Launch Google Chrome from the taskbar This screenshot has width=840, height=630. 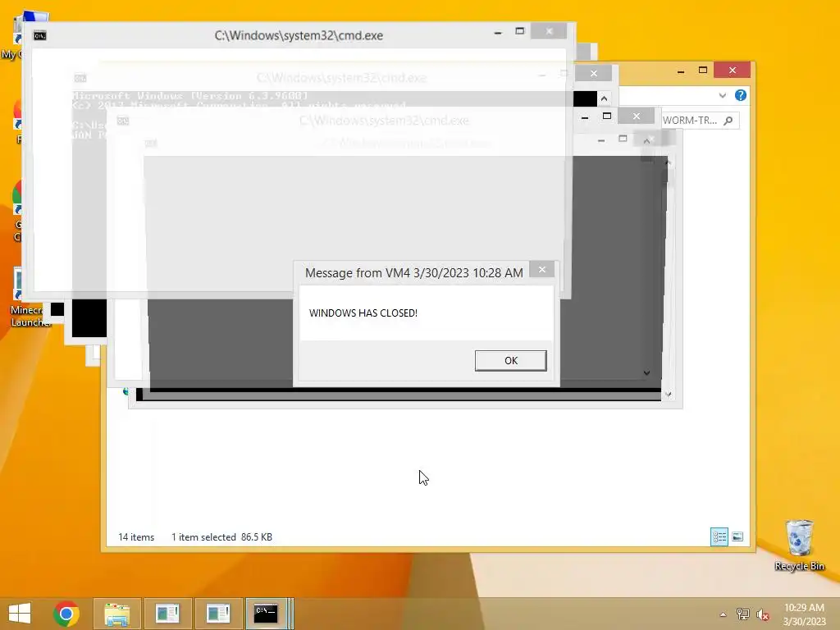66,614
